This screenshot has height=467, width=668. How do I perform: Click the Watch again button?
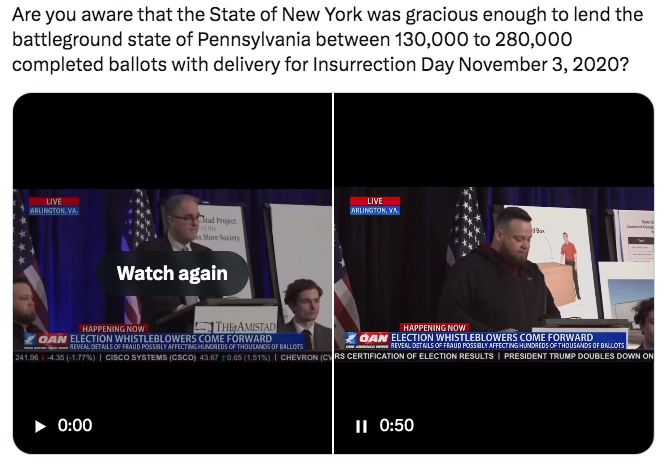pyautogui.click(x=172, y=273)
